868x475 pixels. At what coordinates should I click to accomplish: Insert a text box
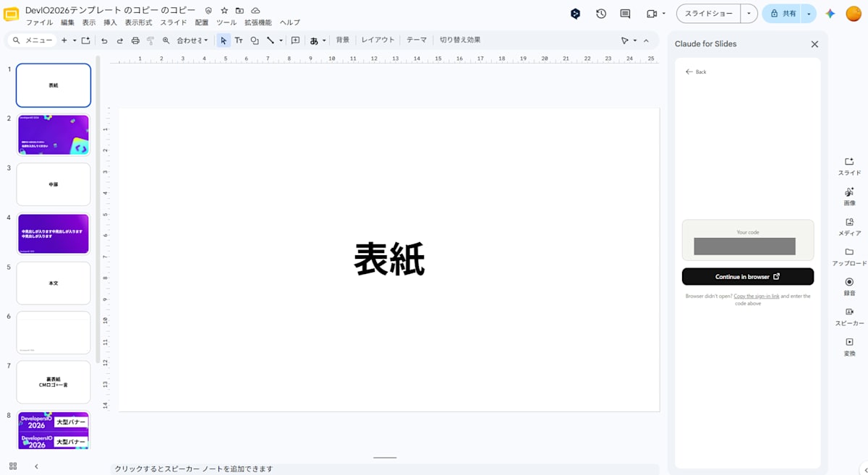click(x=239, y=40)
